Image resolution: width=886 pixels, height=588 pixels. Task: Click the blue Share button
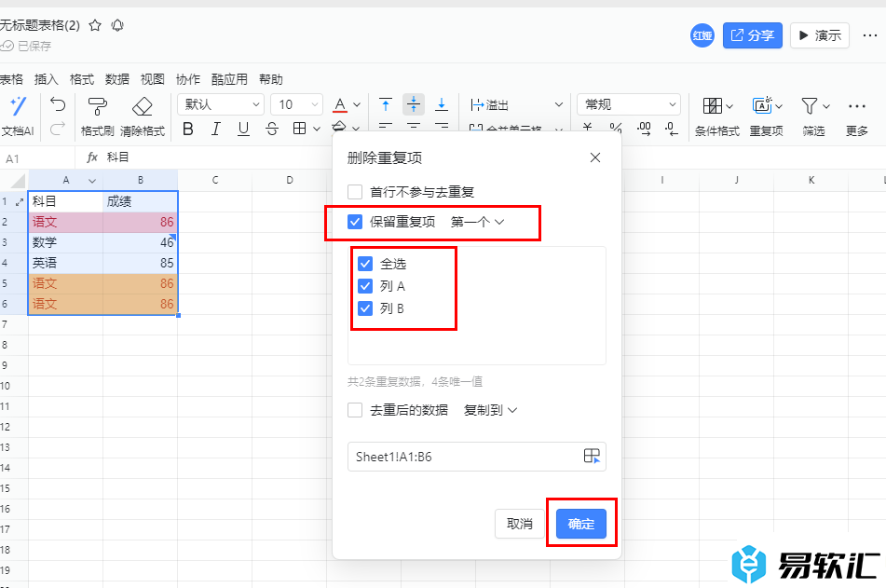tap(752, 35)
